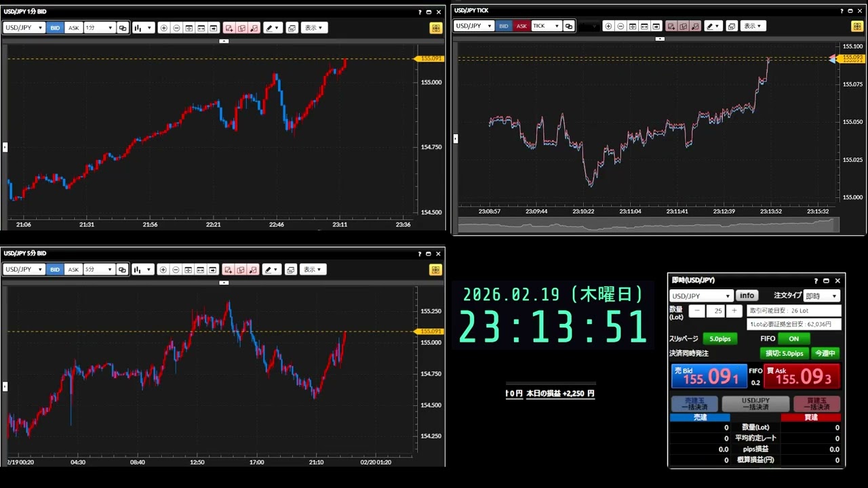Open USD/JPY pair dropdown in order panel
Image resolution: width=868 pixels, height=488 pixels.
[701, 296]
